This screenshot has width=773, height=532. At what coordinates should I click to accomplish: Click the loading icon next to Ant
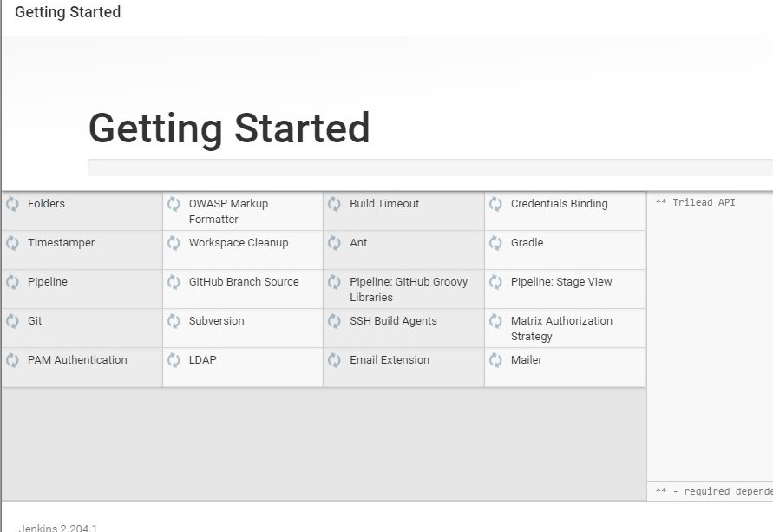click(x=334, y=243)
